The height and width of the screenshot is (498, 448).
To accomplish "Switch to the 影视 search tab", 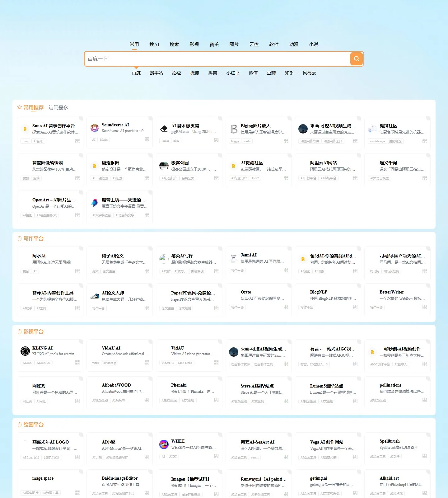I will 194,45.
